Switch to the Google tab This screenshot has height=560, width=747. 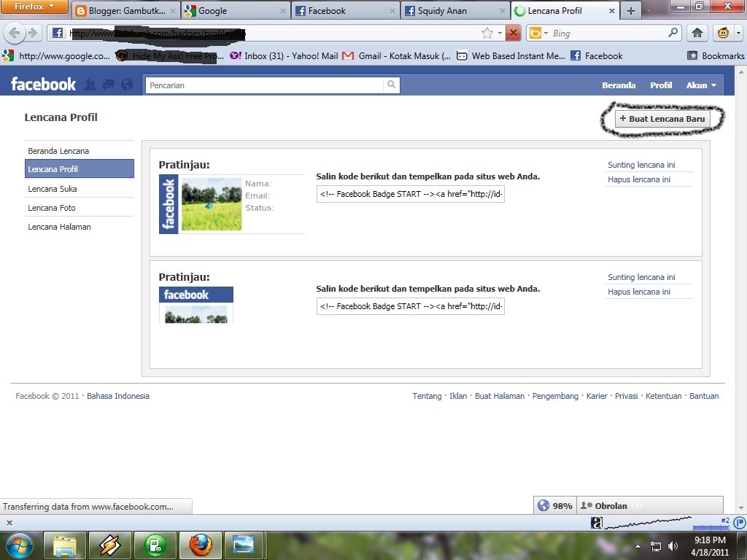pyautogui.click(x=236, y=10)
